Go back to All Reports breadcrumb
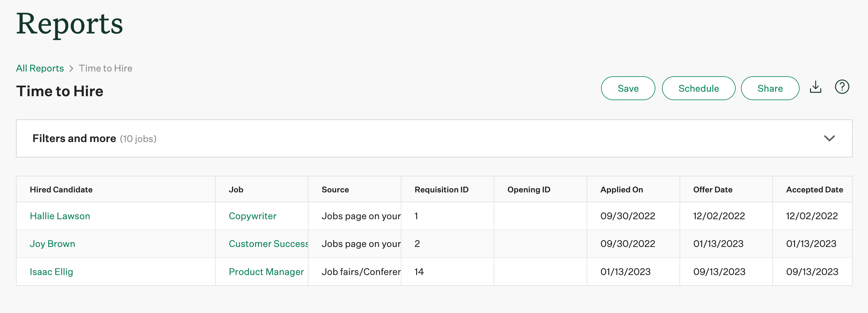 (x=40, y=68)
